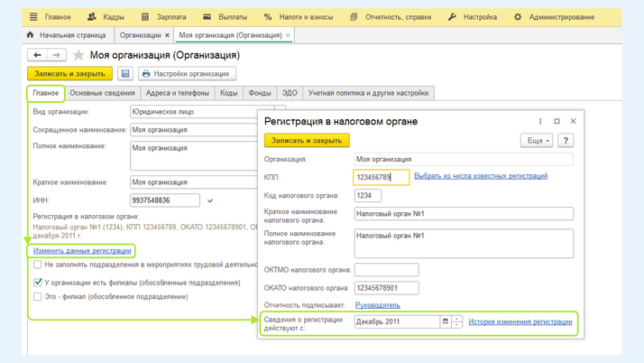The width and height of the screenshot is (644, 363).
Task: Switch to the Адреса и телефоны tab
Action: (x=178, y=93)
